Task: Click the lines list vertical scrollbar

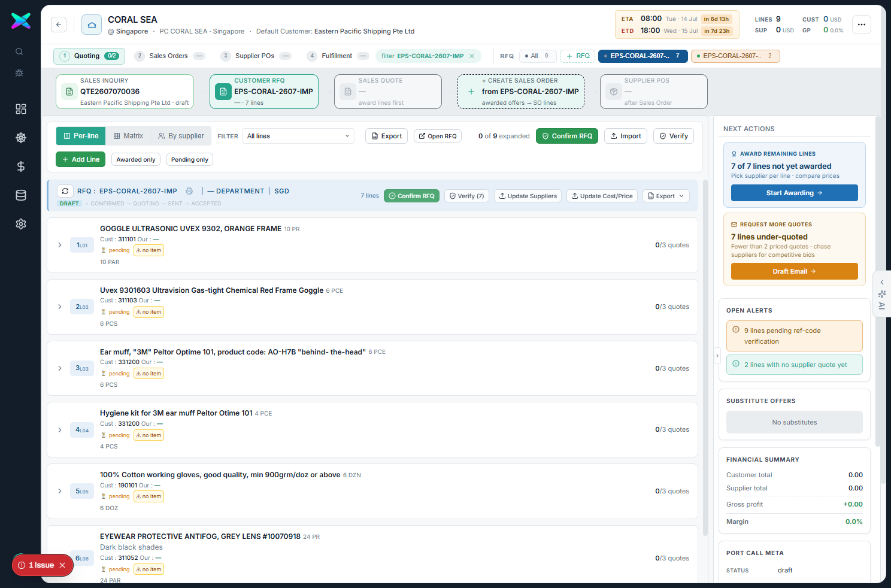Action: [x=706, y=357]
